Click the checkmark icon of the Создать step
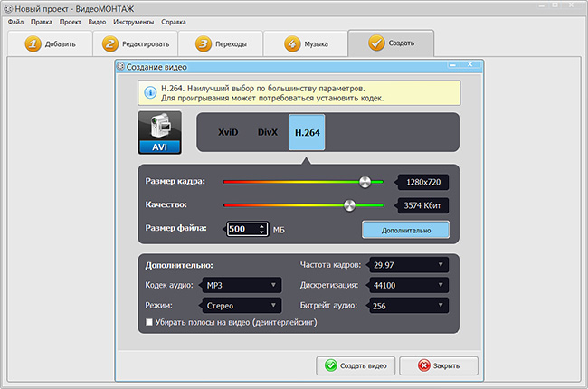588x389 pixels. 376,43
